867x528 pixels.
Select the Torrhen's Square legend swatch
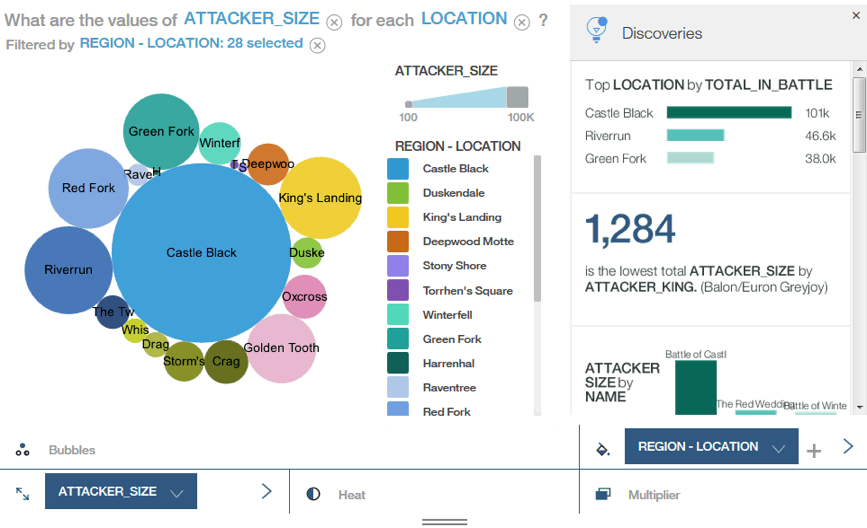(398, 290)
